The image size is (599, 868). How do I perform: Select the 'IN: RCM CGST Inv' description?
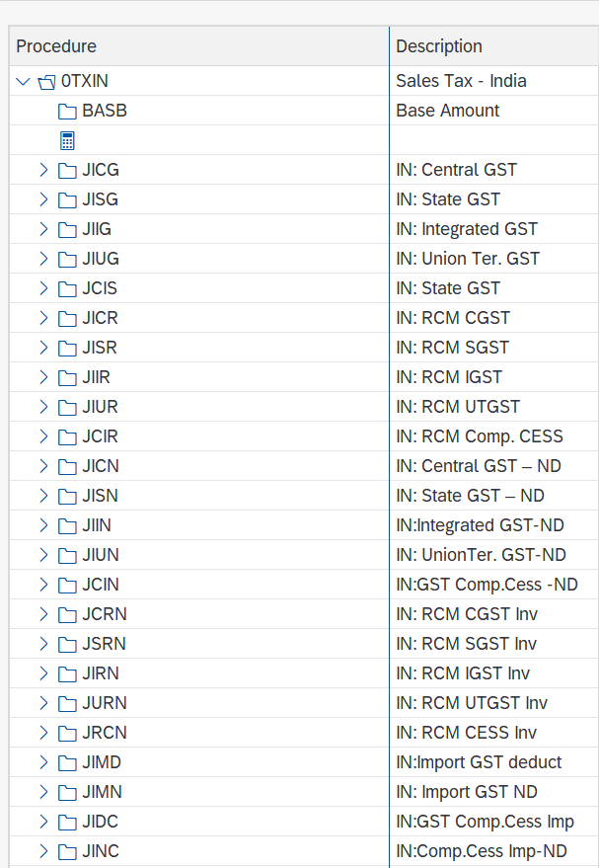(x=467, y=614)
